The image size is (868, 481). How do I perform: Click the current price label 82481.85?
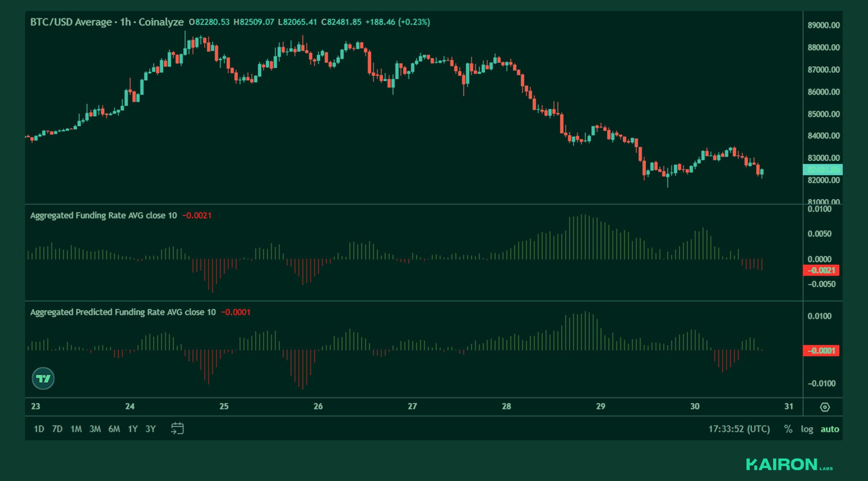click(x=823, y=169)
